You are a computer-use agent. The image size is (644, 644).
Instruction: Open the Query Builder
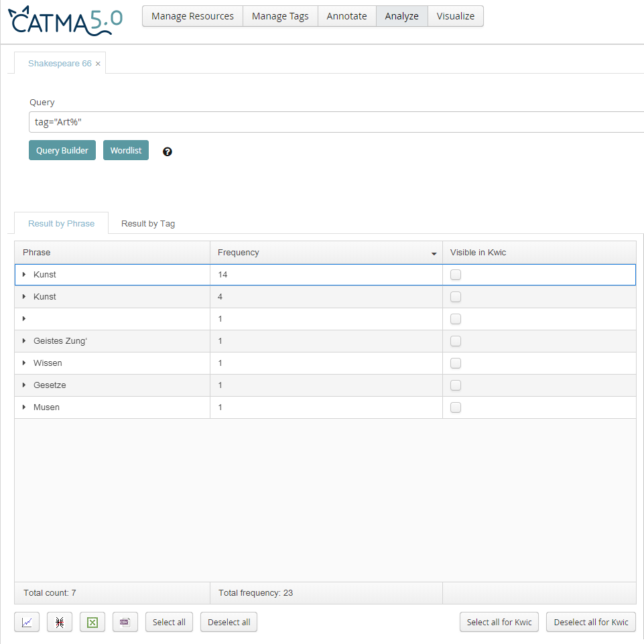click(62, 151)
